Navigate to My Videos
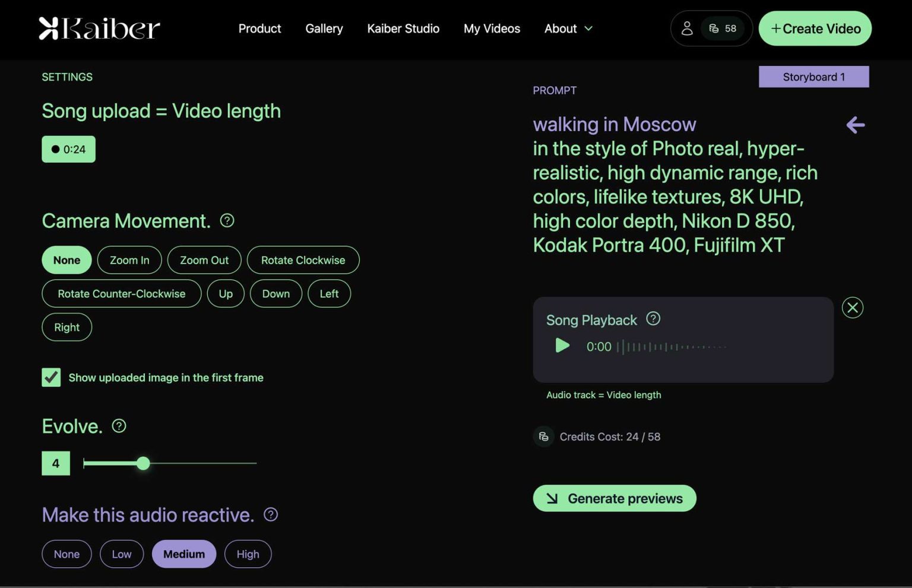Image resolution: width=912 pixels, height=588 pixels. tap(492, 28)
